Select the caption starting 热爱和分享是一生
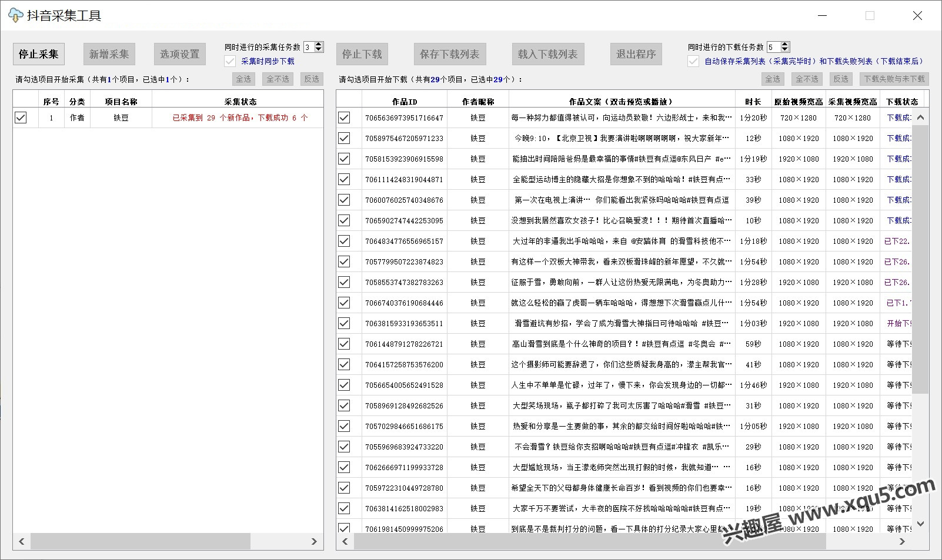Screen dimensions: 942x560 tap(622, 426)
